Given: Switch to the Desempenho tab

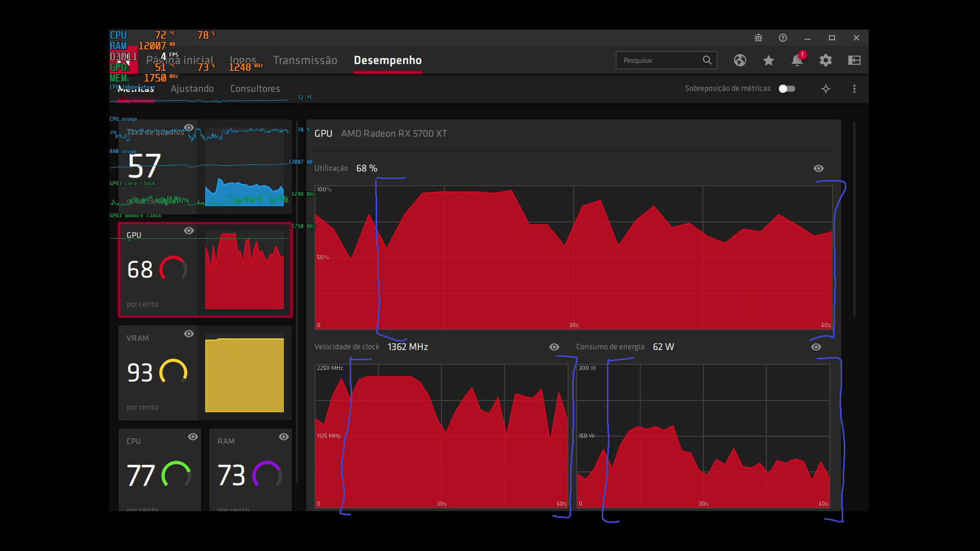Looking at the screenshot, I should click(388, 60).
